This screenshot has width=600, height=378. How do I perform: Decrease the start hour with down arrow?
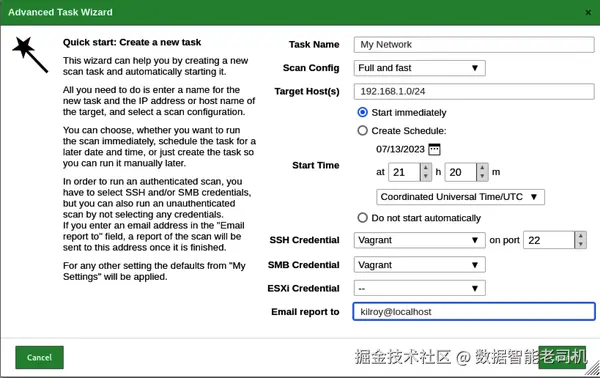click(426, 176)
